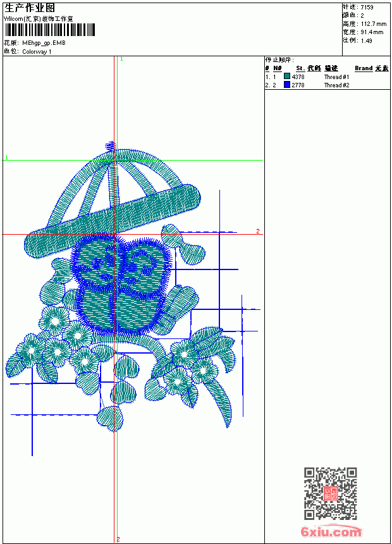
Task: Click the embroidered hat brim
Action: click(x=113, y=221)
